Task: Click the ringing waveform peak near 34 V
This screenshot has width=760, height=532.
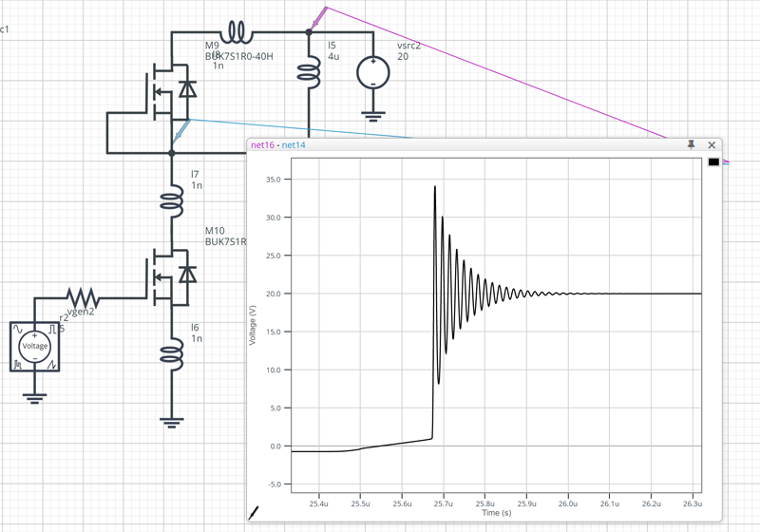Action: coord(435,186)
